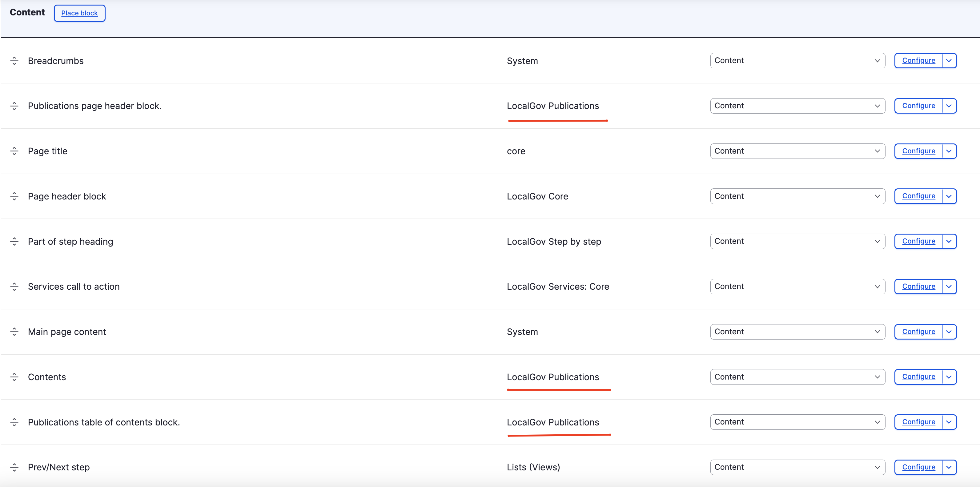Click drag handle for Part of step heading

[x=14, y=242]
